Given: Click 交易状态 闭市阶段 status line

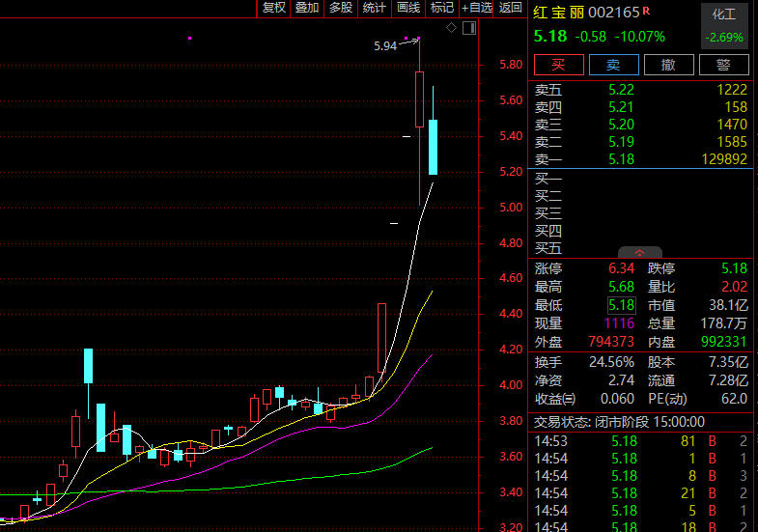Looking at the screenshot, I should coord(619,422).
